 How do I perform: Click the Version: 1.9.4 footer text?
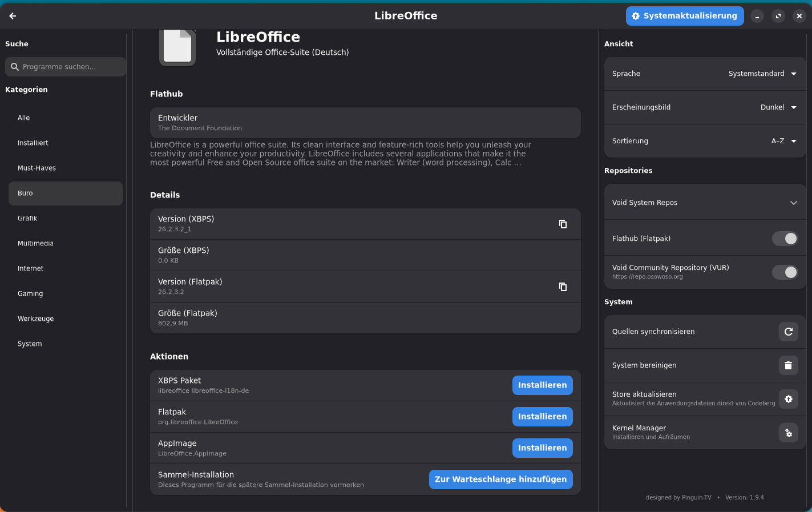coord(745,498)
